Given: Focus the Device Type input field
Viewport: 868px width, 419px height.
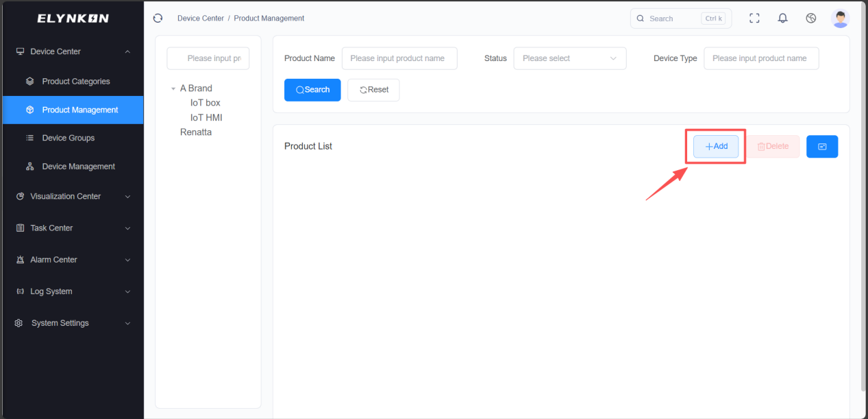Looking at the screenshot, I should pyautogui.click(x=761, y=58).
